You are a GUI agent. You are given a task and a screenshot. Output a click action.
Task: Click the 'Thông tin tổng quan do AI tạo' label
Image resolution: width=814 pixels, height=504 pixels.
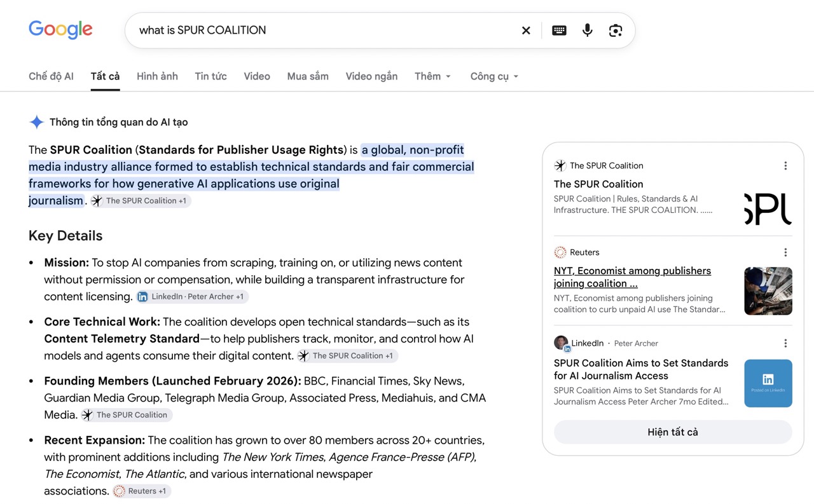119,122
